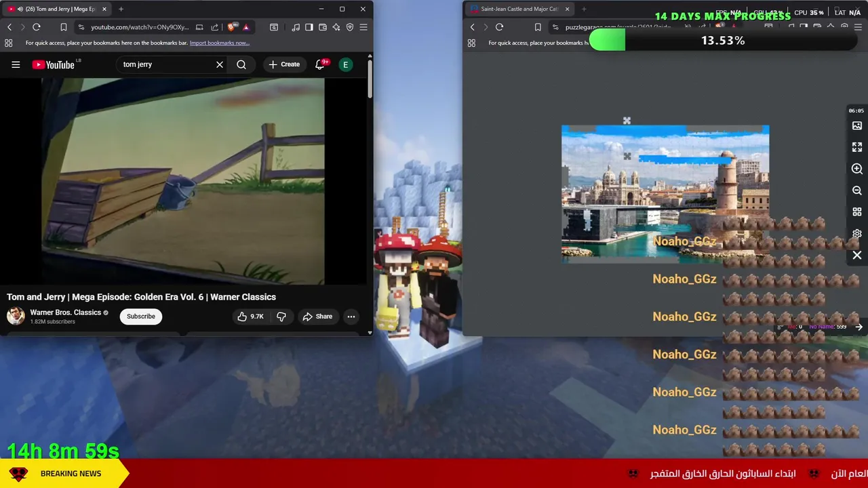Click the YouTube search magnifier button
The width and height of the screenshot is (868, 488).
pyautogui.click(x=241, y=64)
